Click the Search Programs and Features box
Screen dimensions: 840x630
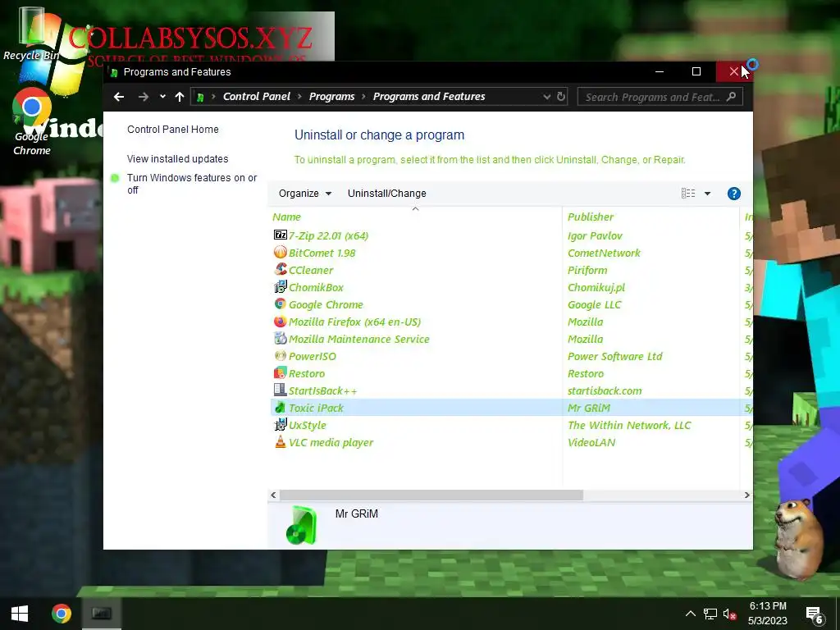pos(660,97)
